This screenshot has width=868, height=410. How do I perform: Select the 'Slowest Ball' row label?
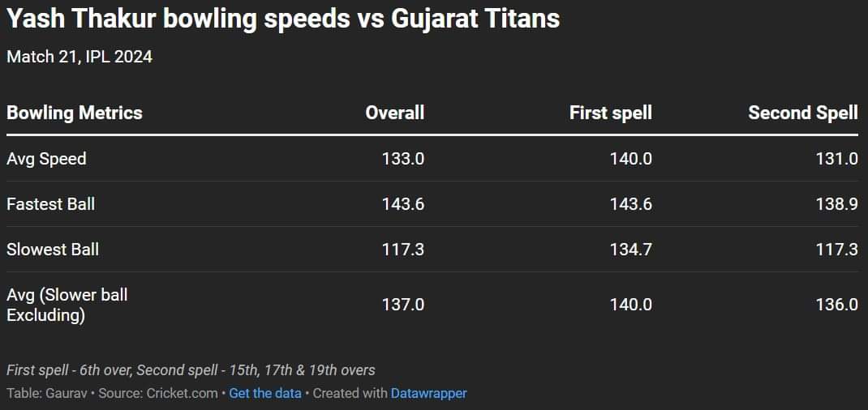pos(53,250)
